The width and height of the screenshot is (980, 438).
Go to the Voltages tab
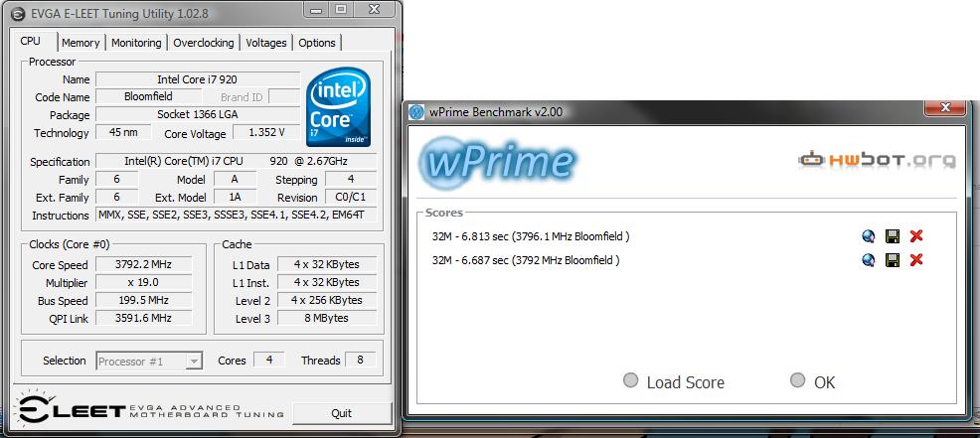pyautogui.click(x=266, y=43)
